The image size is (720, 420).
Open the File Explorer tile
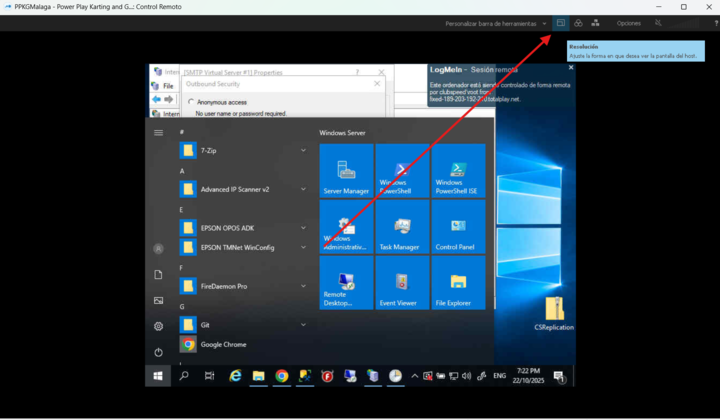[x=458, y=283]
